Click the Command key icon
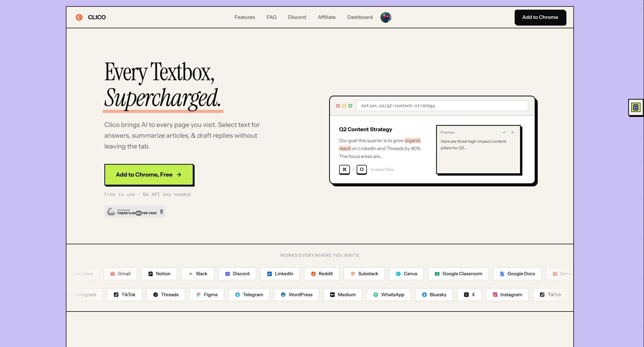The height and width of the screenshot is (347, 644). pyautogui.click(x=345, y=169)
